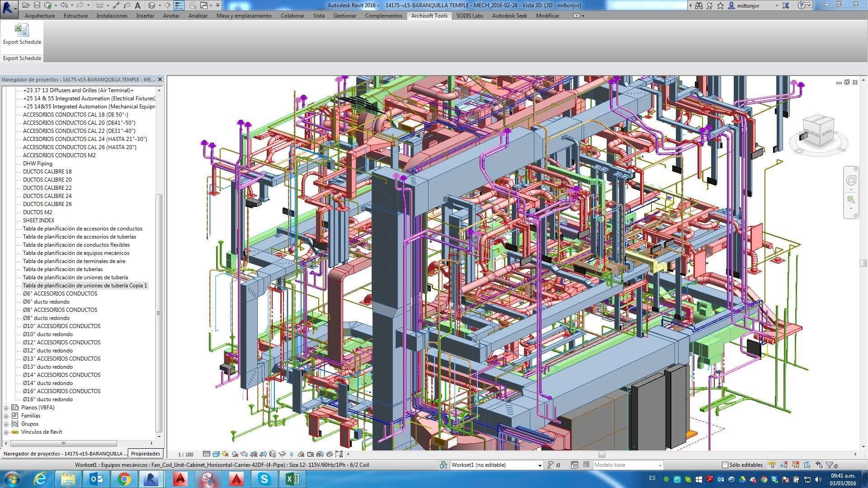This screenshot has width=868, height=488.
Task: Toggle Show Rendering Dialog teapot icon
Action: [x=244, y=454]
